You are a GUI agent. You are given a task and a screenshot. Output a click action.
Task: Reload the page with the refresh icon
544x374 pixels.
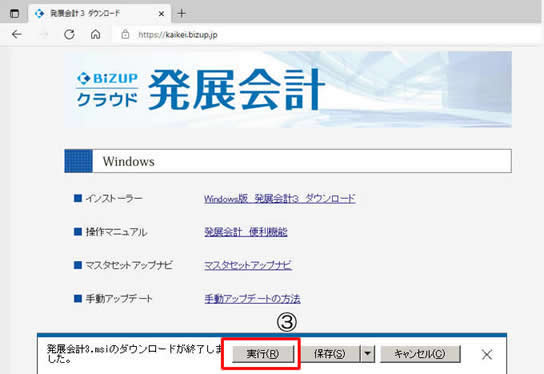(69, 34)
